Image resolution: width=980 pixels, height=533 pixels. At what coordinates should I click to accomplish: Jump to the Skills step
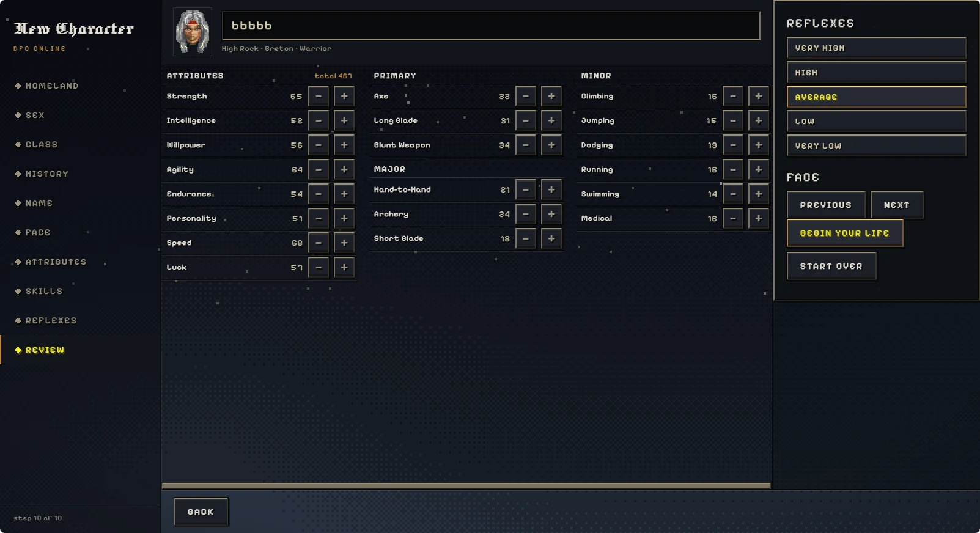point(80,291)
